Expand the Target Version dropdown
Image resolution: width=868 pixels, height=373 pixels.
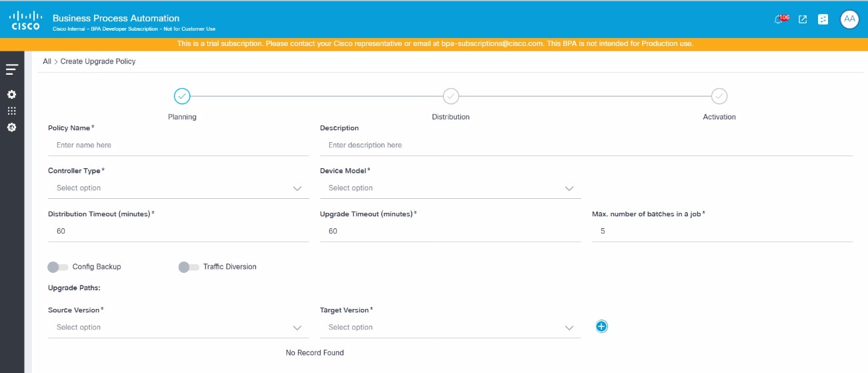[x=450, y=328]
